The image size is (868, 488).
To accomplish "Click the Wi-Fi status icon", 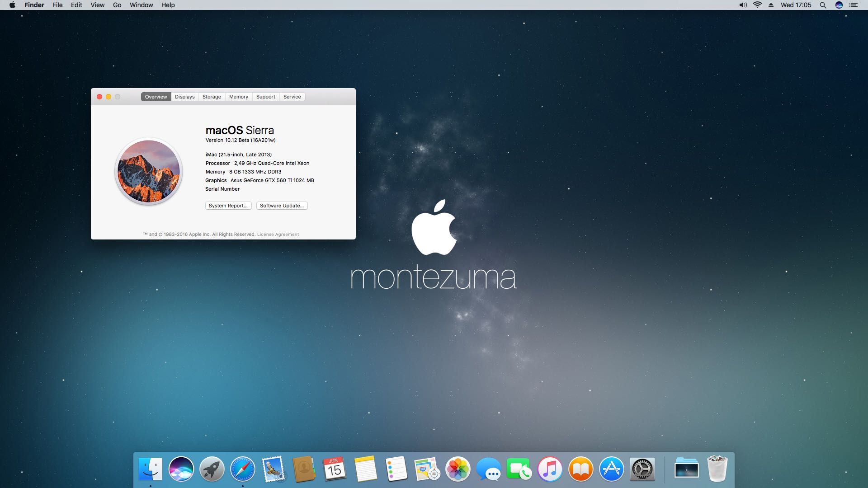I will 757,5.
